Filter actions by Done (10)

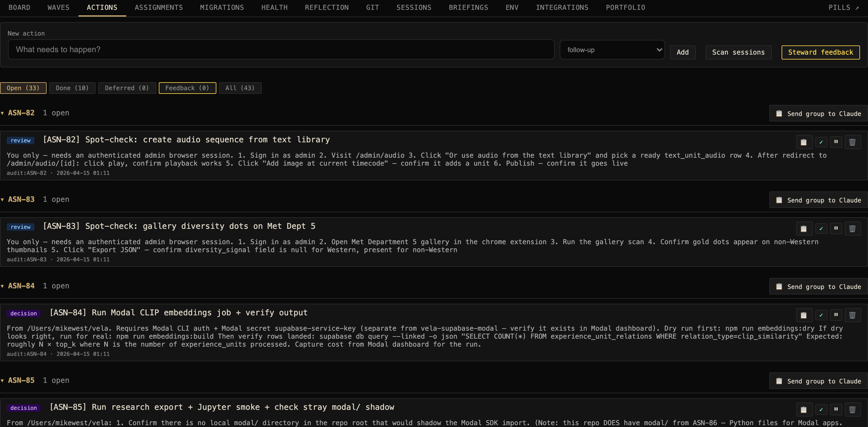(72, 88)
